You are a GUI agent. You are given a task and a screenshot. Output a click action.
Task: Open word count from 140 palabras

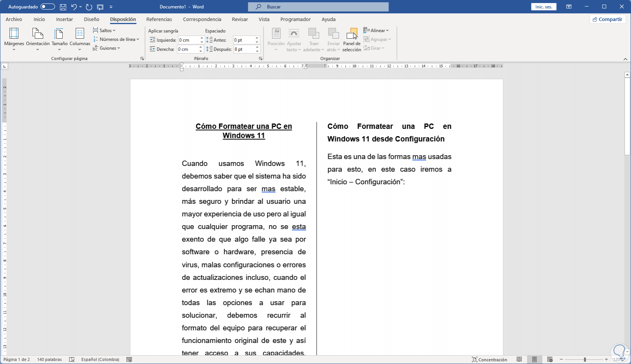click(49, 359)
